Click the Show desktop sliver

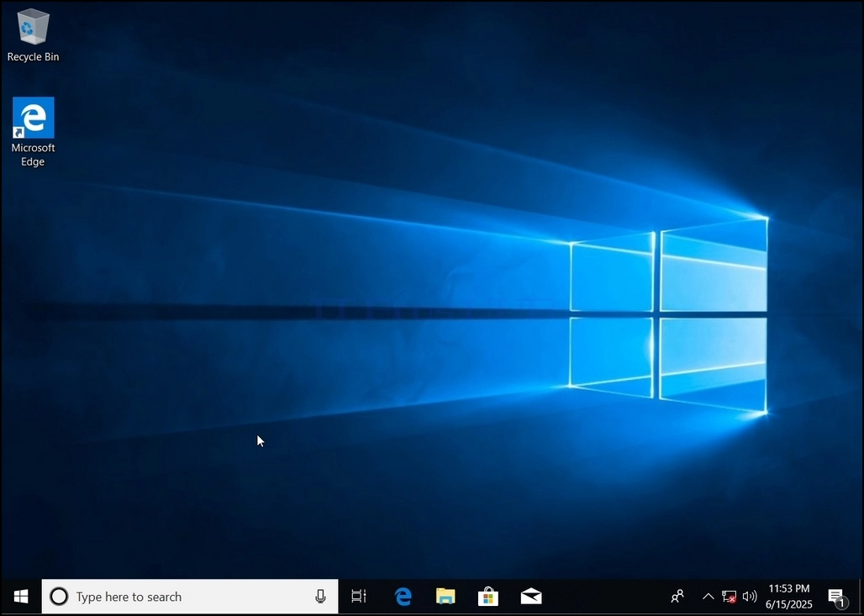860,597
